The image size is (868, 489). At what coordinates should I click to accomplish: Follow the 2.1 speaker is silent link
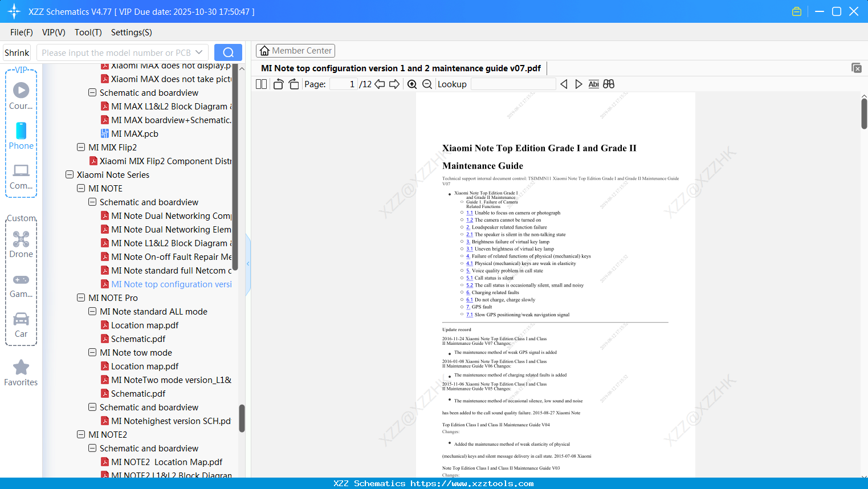point(470,234)
